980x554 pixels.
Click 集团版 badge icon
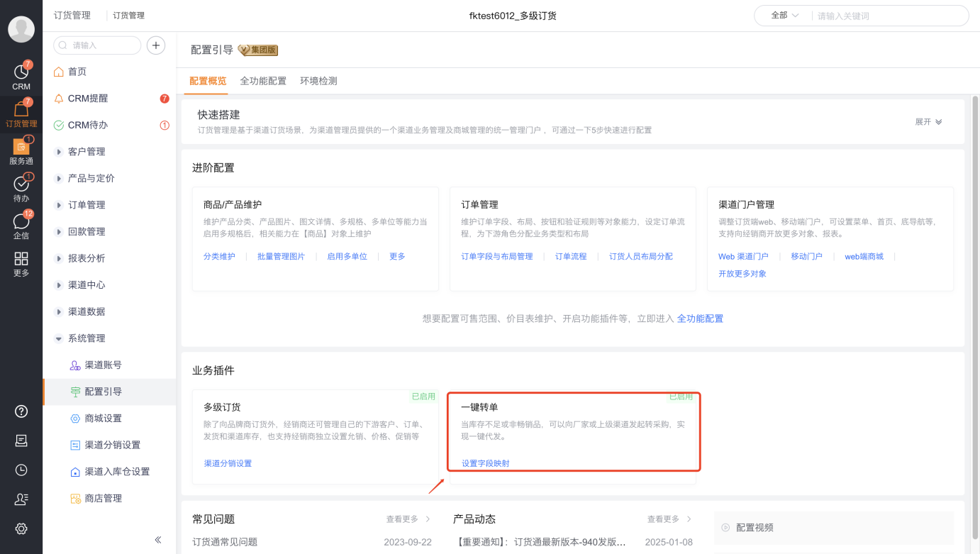click(257, 50)
